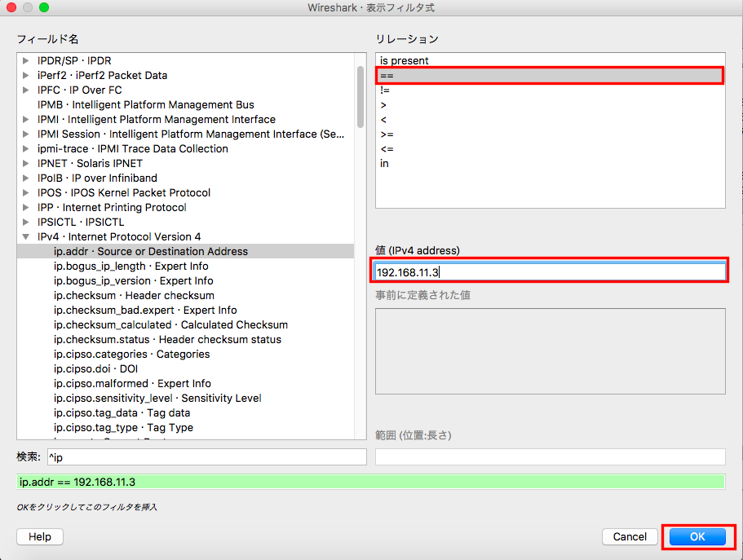Screen dimensions: 743x560
Task: Expand the IPoIB node
Action: coord(25,179)
